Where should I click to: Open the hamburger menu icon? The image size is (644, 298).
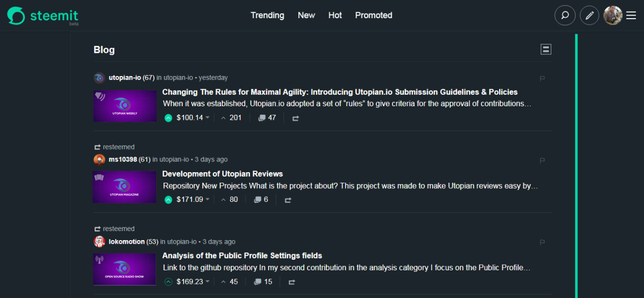631,16
